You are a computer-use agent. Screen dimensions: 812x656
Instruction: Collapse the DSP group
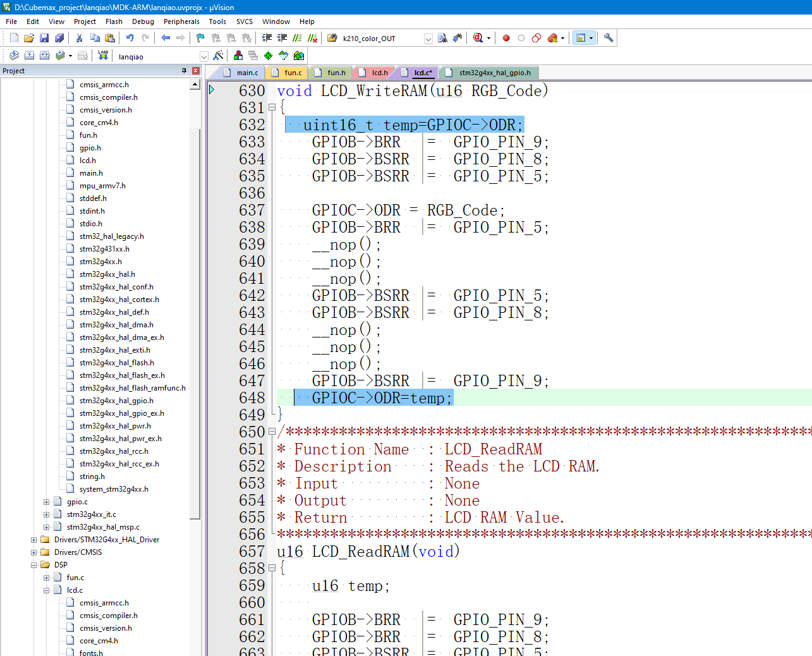[33, 565]
